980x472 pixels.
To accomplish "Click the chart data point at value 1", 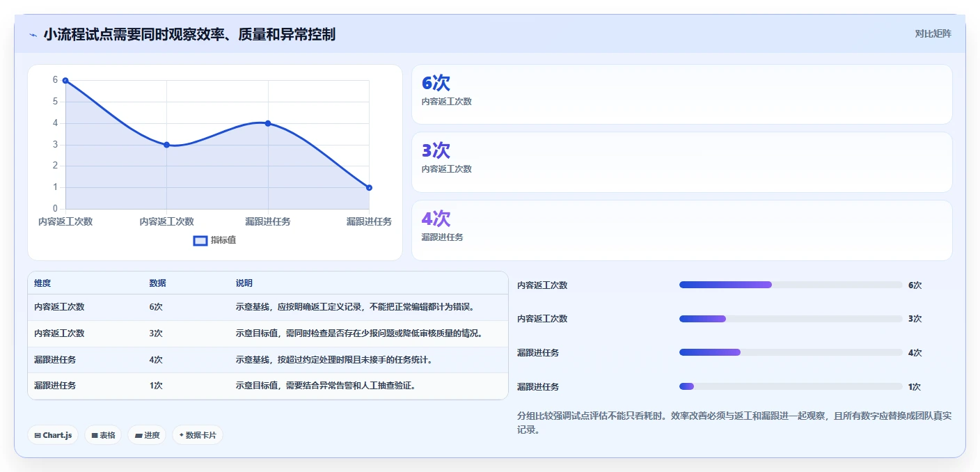I will [369, 187].
